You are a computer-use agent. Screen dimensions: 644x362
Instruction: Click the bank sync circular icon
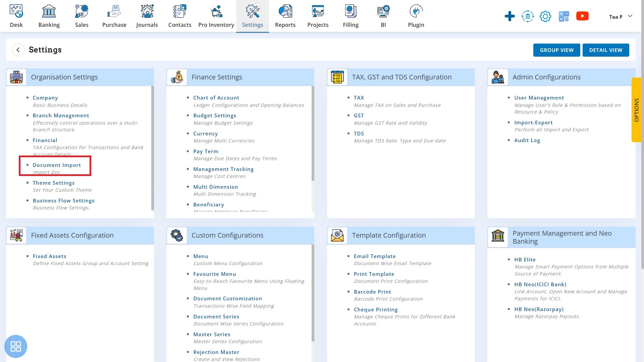click(x=528, y=16)
